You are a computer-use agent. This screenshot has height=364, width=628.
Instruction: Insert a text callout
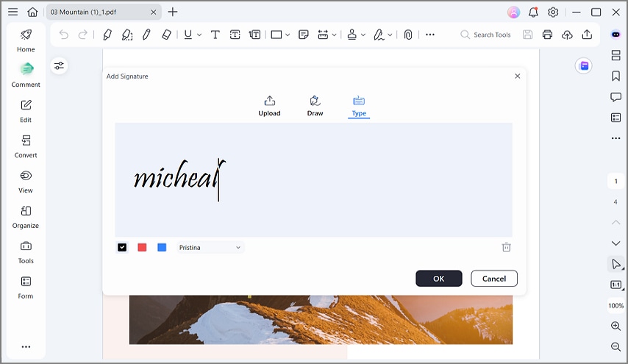pyautogui.click(x=254, y=35)
